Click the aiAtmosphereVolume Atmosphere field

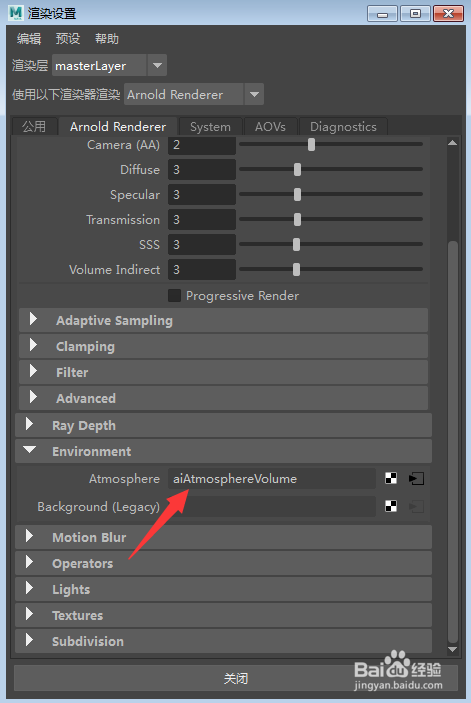click(272, 478)
